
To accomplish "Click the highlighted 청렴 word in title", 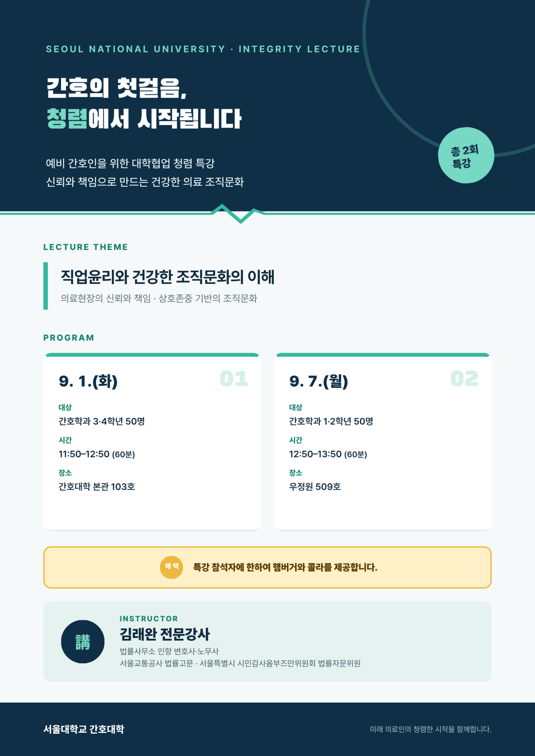I will pyautogui.click(x=67, y=119).
